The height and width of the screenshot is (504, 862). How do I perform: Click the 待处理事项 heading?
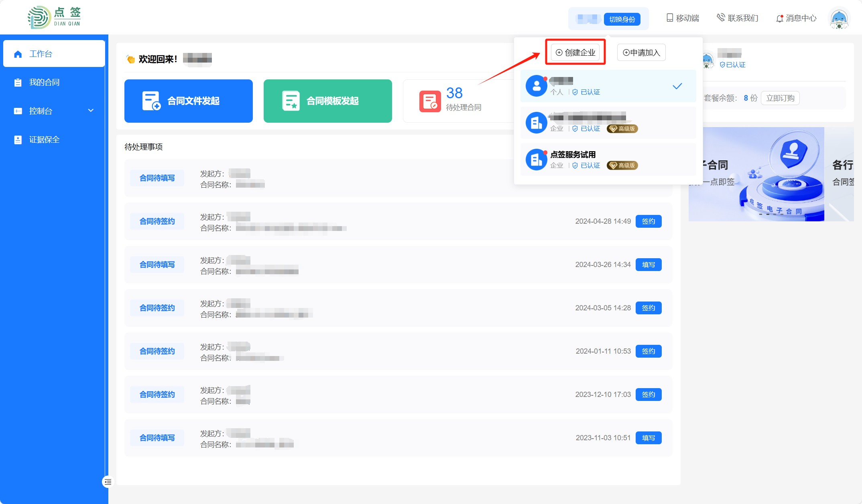[144, 147]
